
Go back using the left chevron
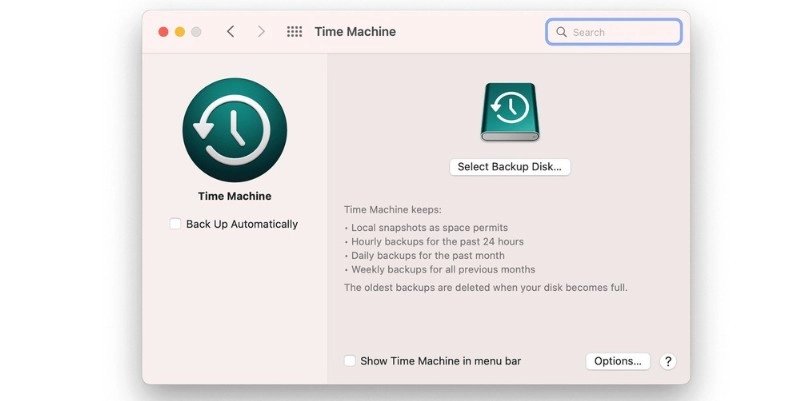[x=231, y=32]
